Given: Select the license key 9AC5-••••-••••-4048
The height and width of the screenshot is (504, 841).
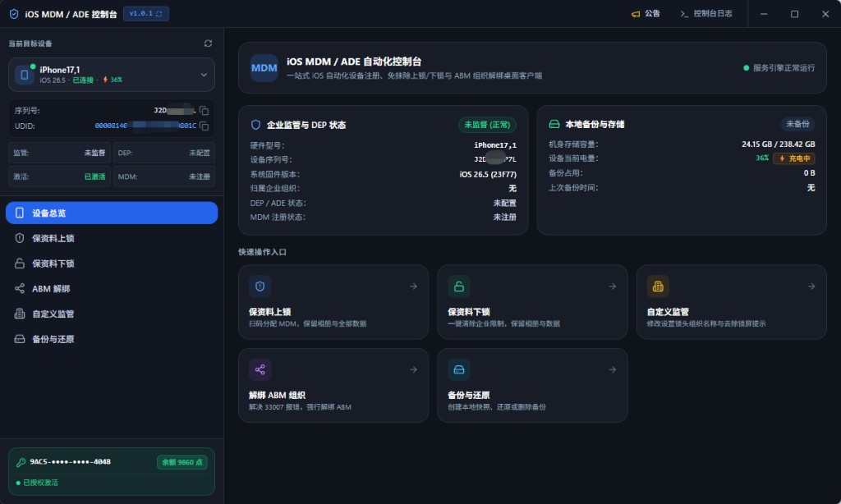Looking at the screenshot, I should click(71, 461).
